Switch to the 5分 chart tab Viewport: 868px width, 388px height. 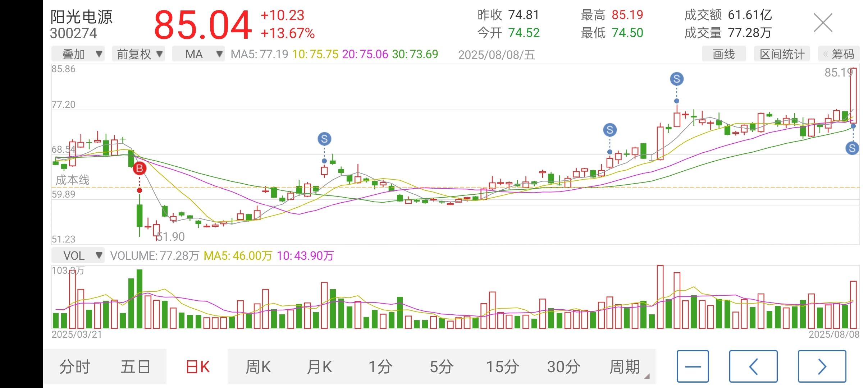[x=442, y=367]
